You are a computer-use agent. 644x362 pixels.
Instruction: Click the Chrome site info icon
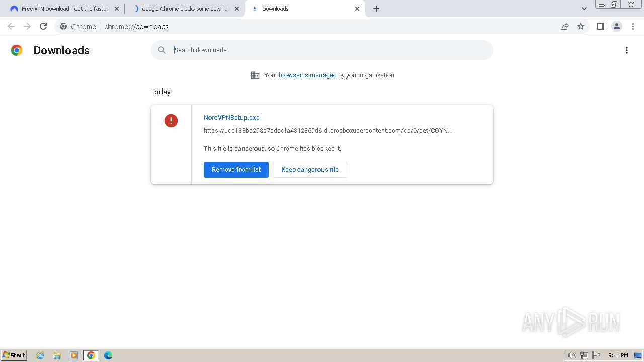coord(63,26)
